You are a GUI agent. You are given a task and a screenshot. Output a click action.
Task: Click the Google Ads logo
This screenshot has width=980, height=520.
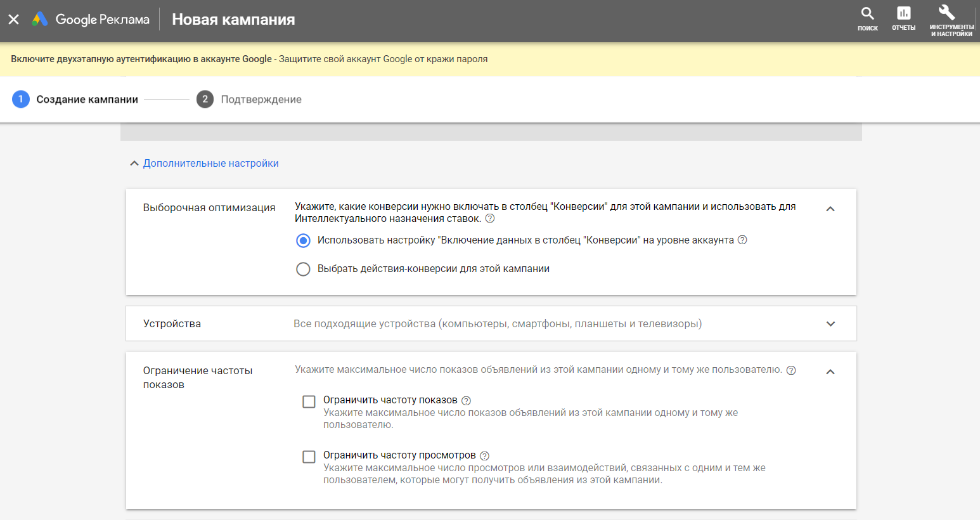point(40,19)
